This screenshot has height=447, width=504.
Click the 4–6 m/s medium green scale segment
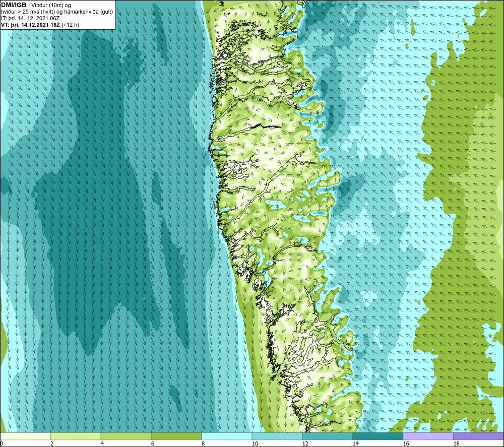coord(126,436)
